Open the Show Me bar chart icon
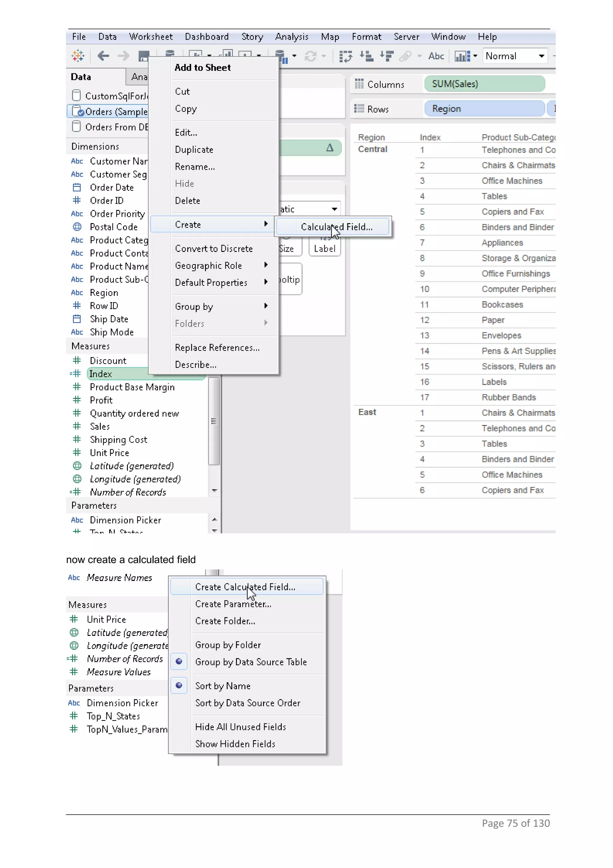This screenshot has height=868, width=613. click(462, 56)
